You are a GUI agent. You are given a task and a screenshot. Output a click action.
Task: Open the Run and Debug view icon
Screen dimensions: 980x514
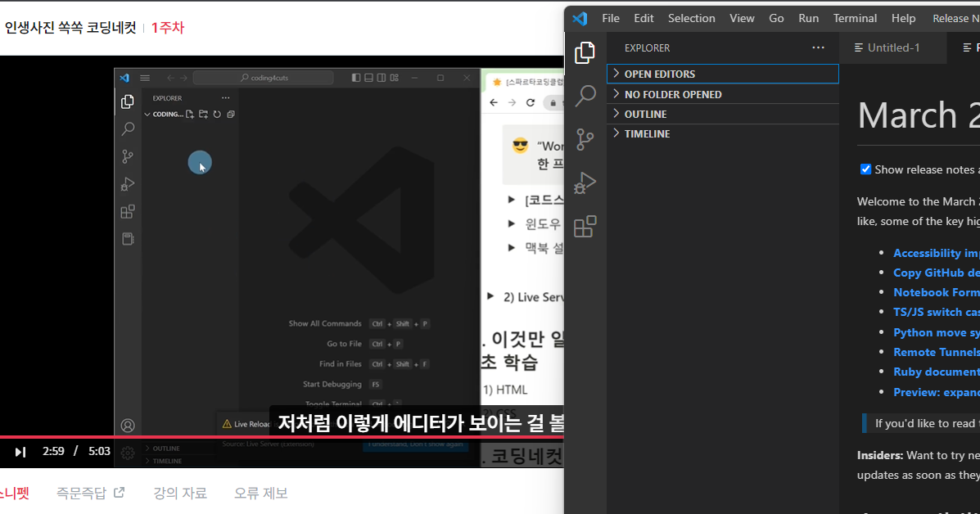585,183
